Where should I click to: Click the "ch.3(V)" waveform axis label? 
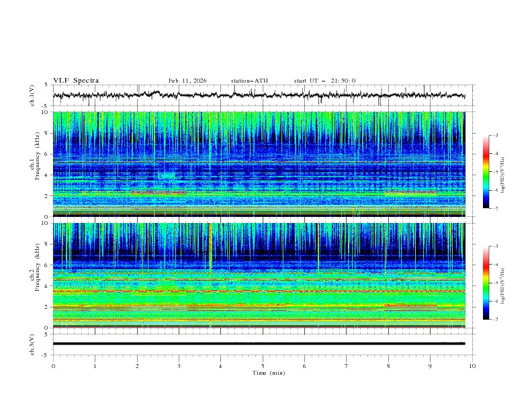pos(32,345)
